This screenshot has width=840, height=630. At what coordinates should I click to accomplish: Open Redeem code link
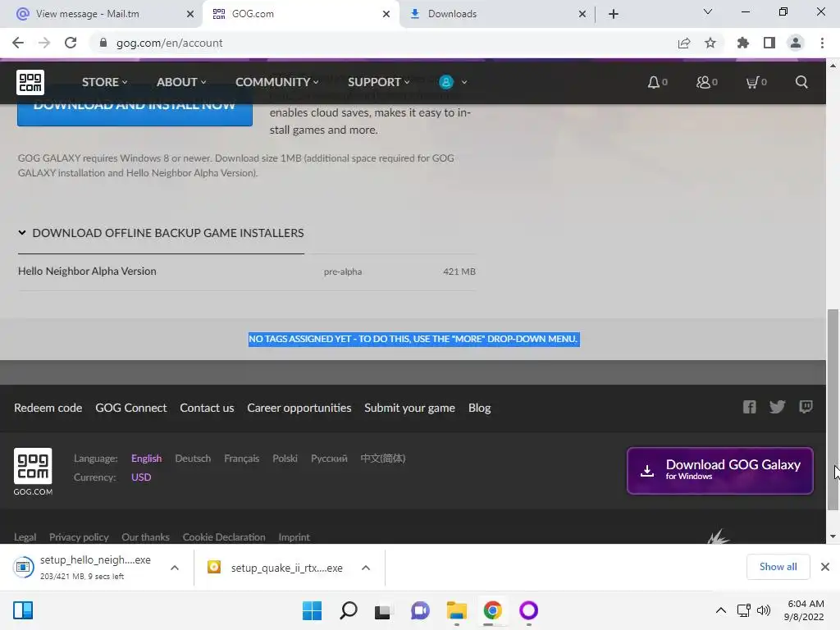[x=48, y=408]
